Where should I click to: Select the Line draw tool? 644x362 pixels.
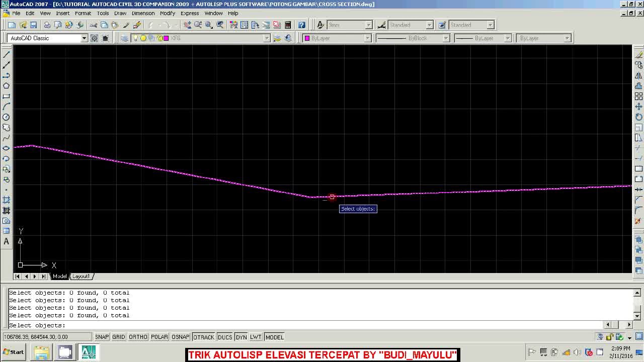[x=6, y=54]
